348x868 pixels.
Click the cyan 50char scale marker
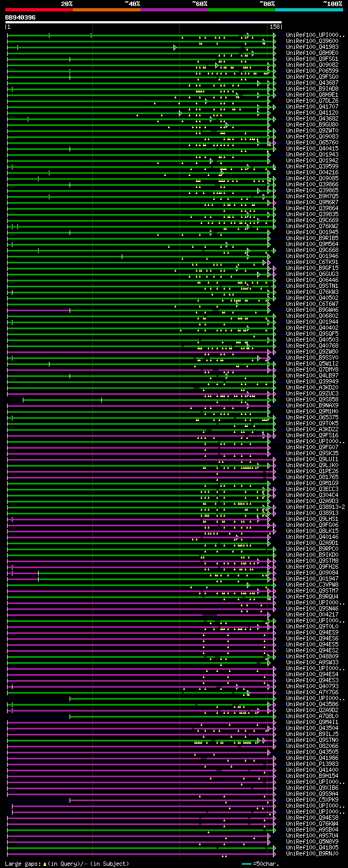click(x=247, y=863)
